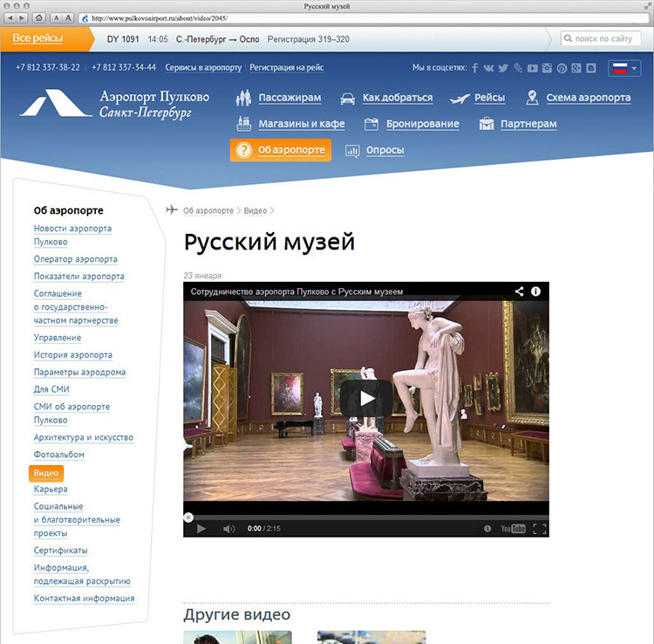Open Схема аэропорта menu item
This screenshot has width=654, height=644.
[589, 98]
